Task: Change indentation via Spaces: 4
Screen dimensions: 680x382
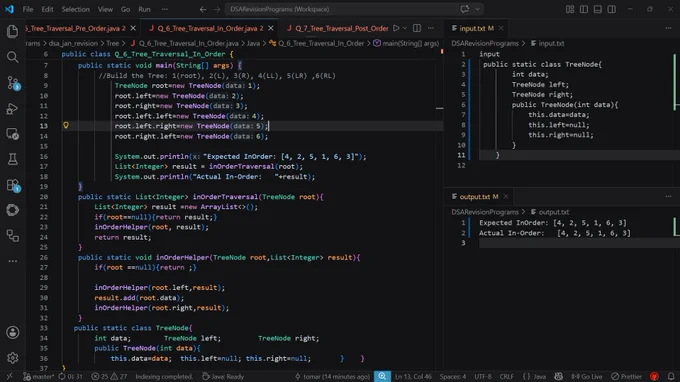Action: [x=453, y=376]
